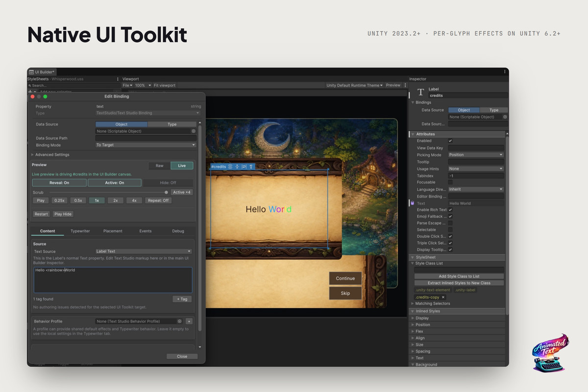
Task: Click the markup text area with Hello rainbow World
Action: point(113,280)
